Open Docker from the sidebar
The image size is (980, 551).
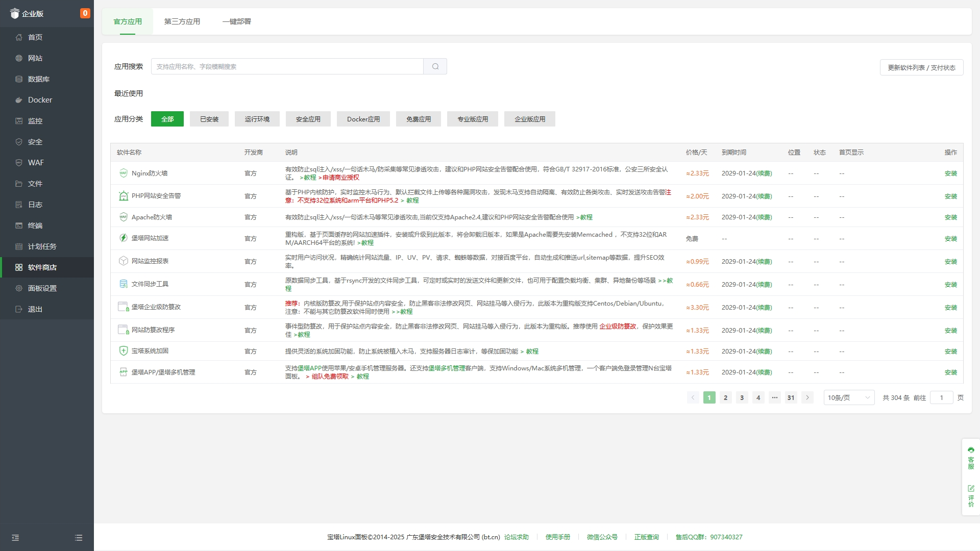pos(40,100)
